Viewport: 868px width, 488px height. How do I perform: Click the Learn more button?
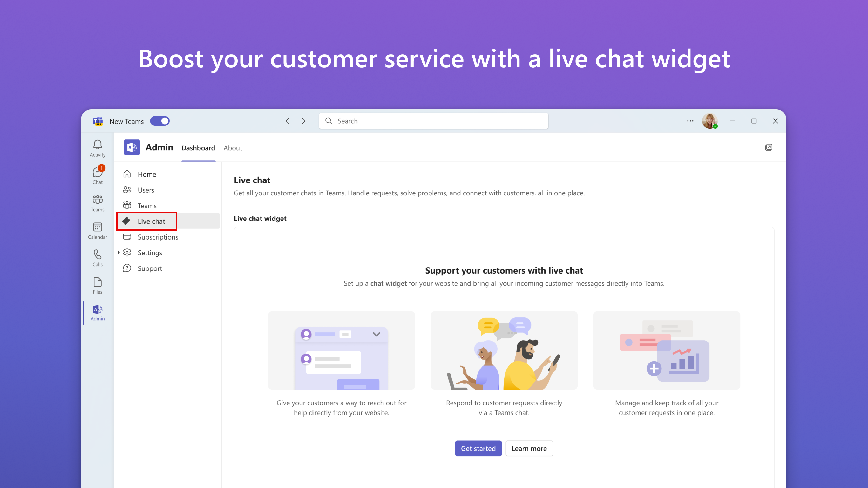click(x=529, y=448)
